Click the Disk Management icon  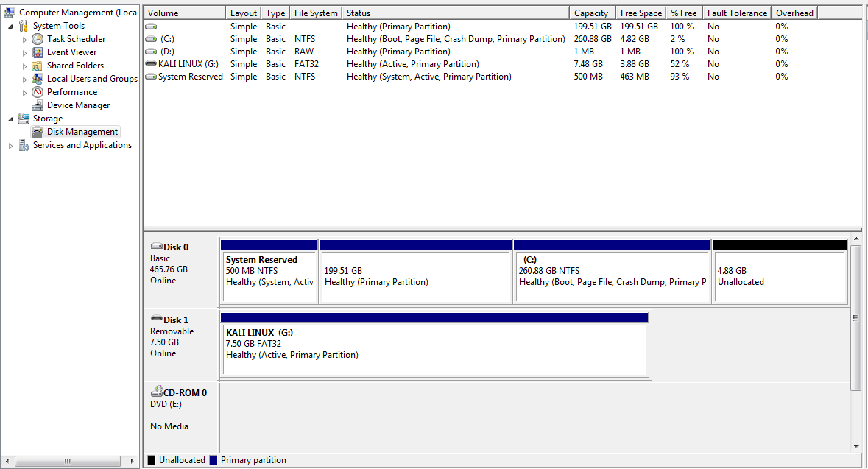coord(38,132)
